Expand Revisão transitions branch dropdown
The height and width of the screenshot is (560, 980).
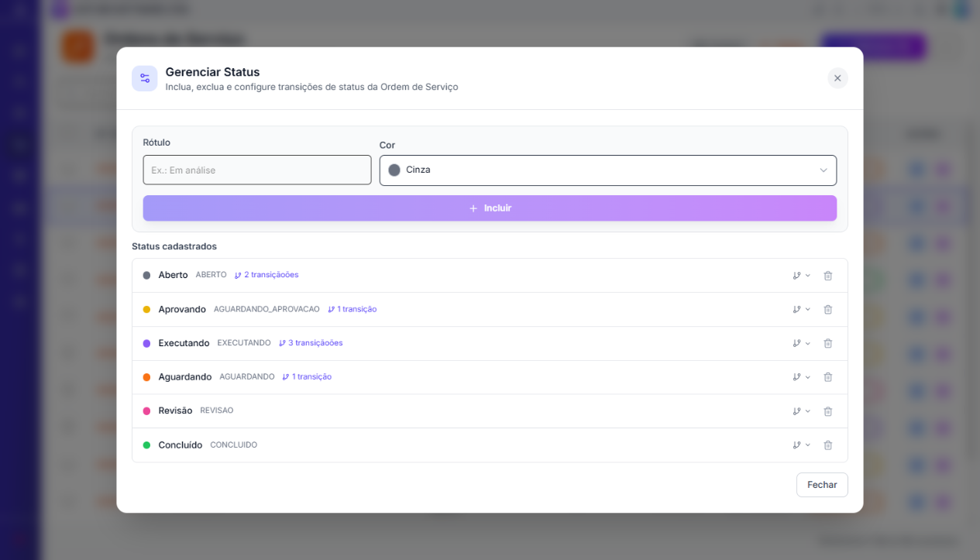pyautogui.click(x=801, y=411)
